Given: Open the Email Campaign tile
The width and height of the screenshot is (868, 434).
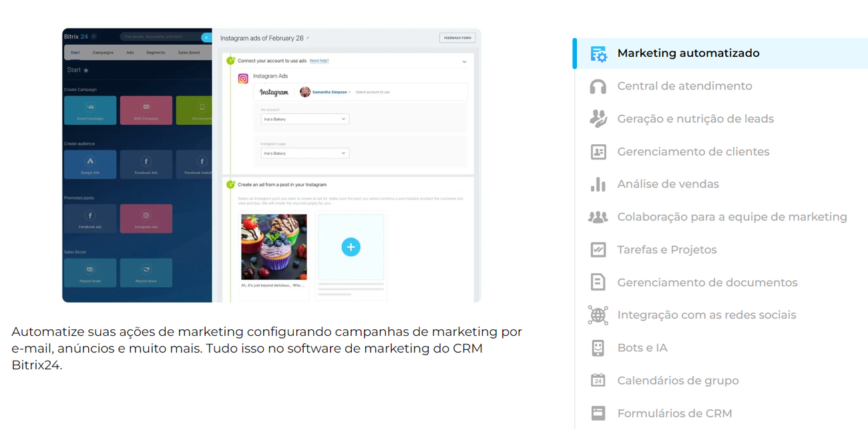Looking at the screenshot, I should 90,110.
